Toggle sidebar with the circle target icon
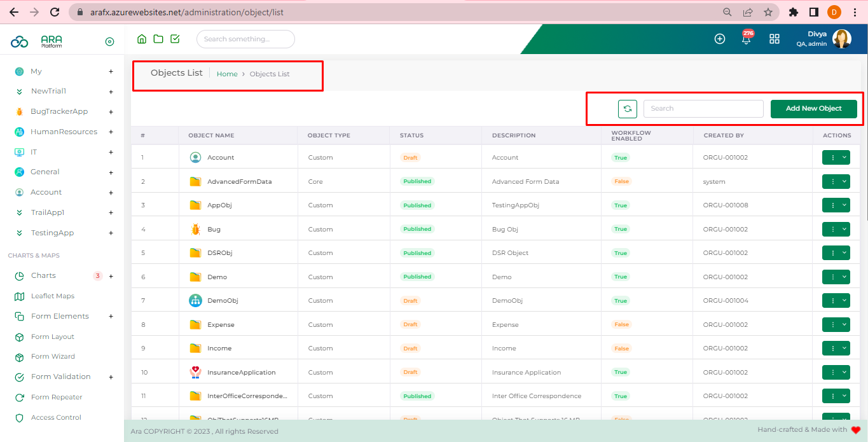Image resolution: width=868 pixels, height=442 pixels. pos(109,42)
